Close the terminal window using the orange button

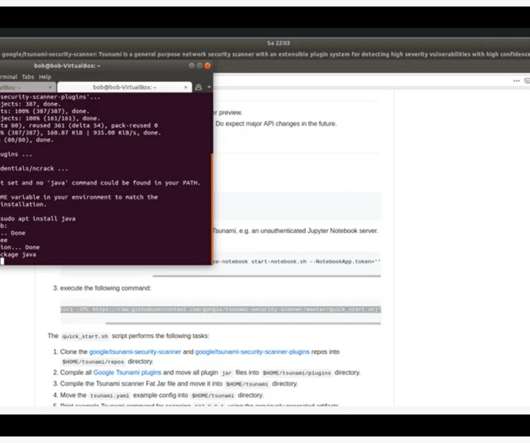(208, 66)
